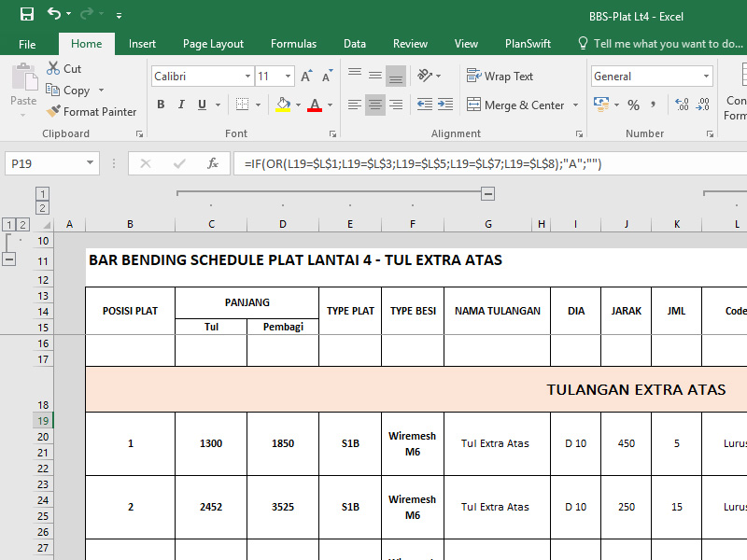Toggle italic formatting
The image size is (747, 560).
180,105
